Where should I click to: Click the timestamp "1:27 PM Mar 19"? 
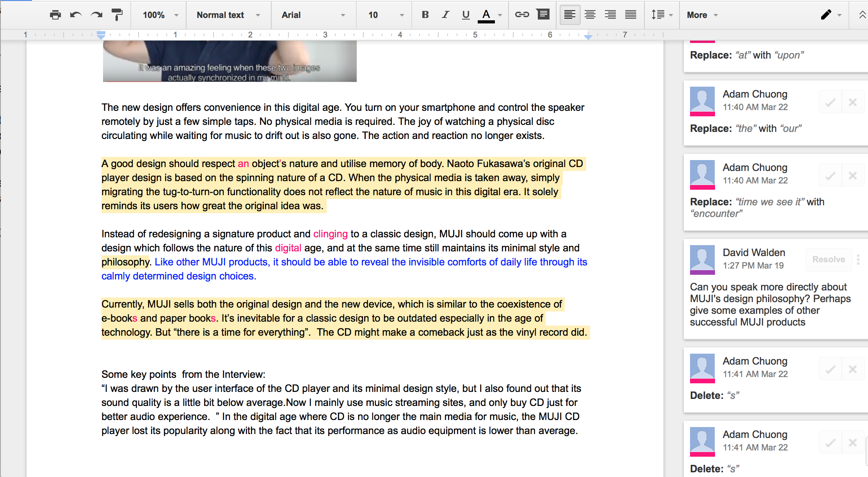pyautogui.click(x=753, y=265)
